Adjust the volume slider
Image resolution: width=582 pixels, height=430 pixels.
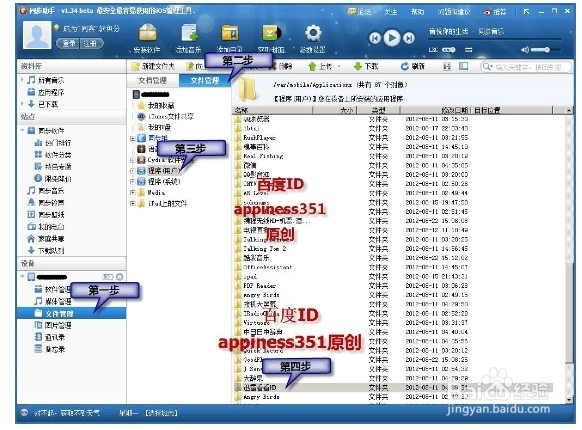pyautogui.click(x=545, y=49)
